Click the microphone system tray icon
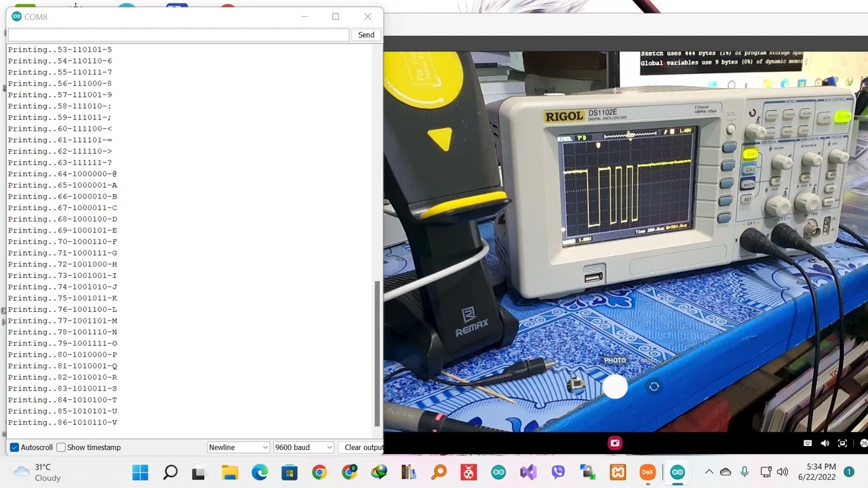The image size is (868, 488). pyautogui.click(x=745, y=472)
